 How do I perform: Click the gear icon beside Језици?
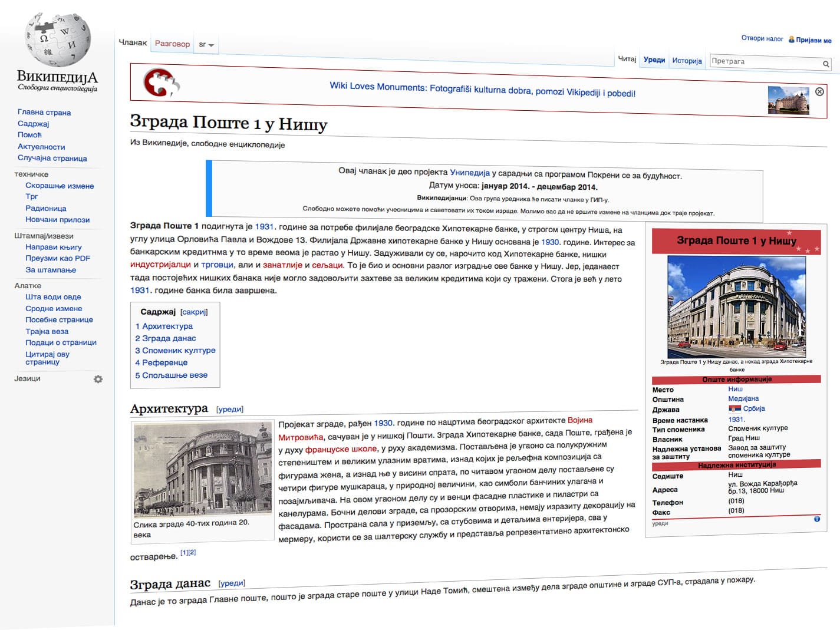98,379
